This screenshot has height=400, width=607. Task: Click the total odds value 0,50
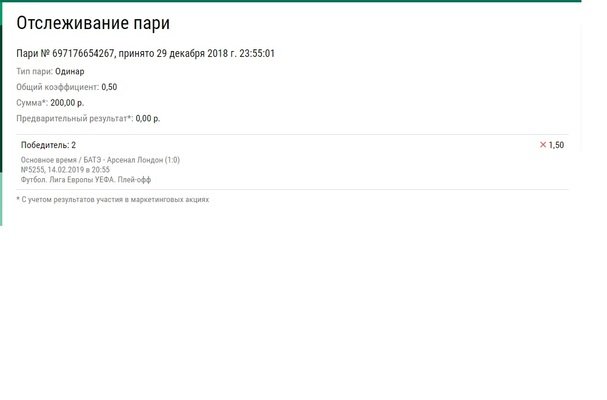109,87
